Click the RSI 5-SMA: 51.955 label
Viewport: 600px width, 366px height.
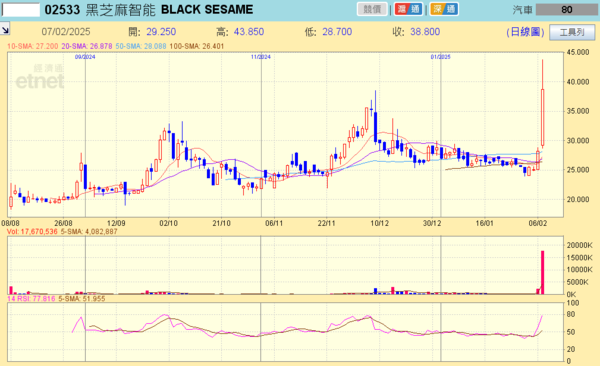coord(82,299)
